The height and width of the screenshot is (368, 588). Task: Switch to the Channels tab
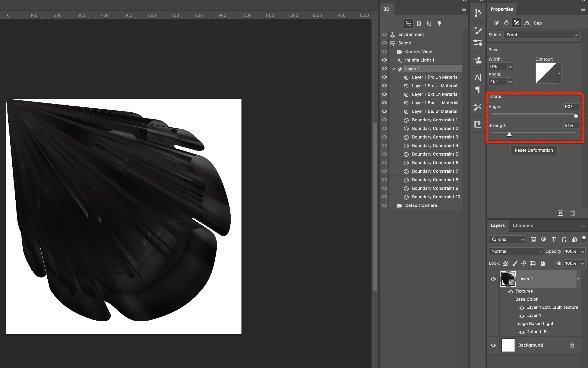pyautogui.click(x=523, y=225)
